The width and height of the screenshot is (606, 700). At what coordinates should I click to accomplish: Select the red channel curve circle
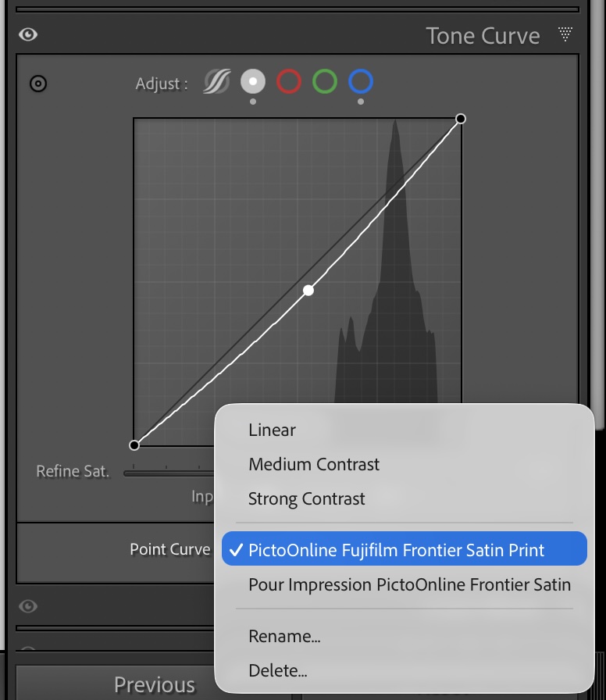[288, 81]
